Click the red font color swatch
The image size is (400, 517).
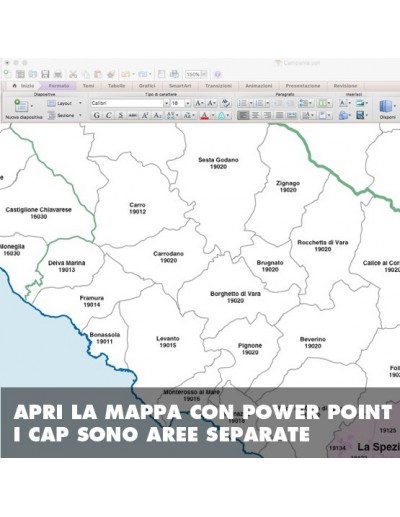204,115
